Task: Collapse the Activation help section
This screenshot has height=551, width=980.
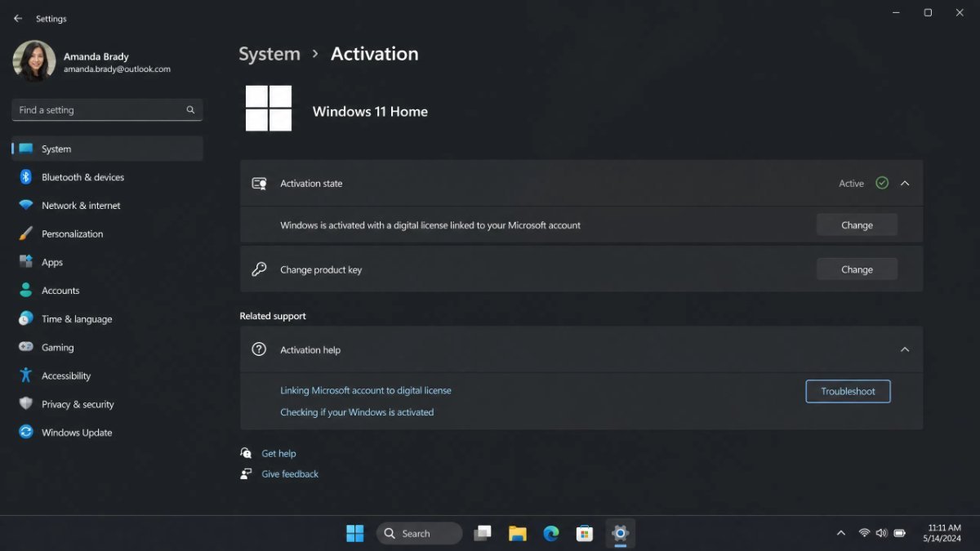Action: 905,349
